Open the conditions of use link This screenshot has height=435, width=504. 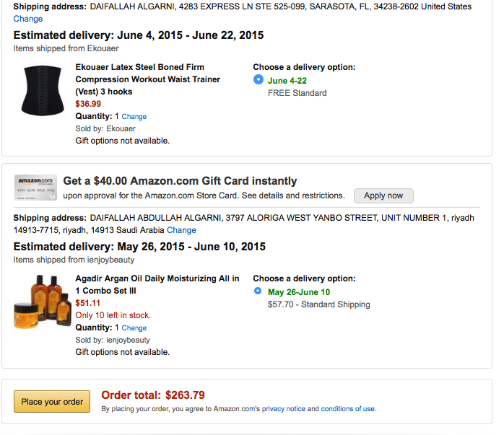348,409
